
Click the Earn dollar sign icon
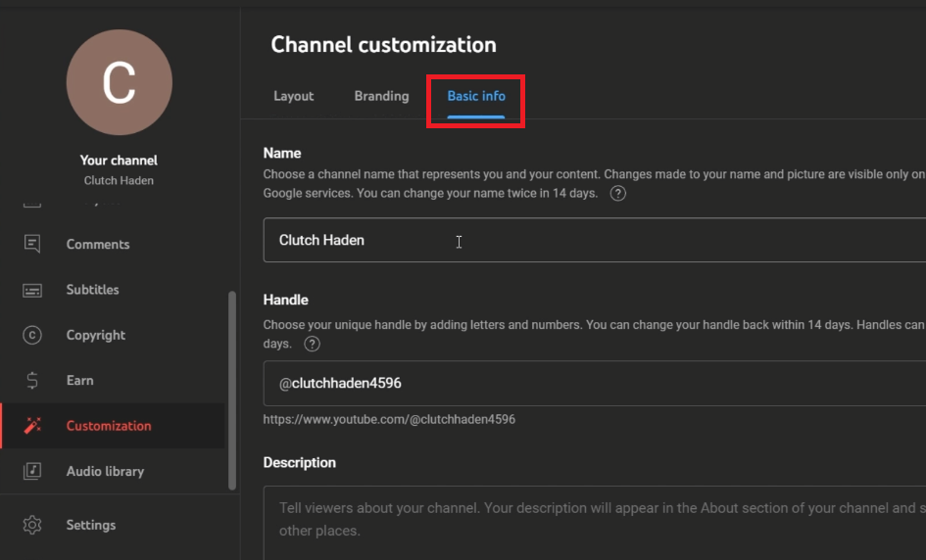pos(32,381)
